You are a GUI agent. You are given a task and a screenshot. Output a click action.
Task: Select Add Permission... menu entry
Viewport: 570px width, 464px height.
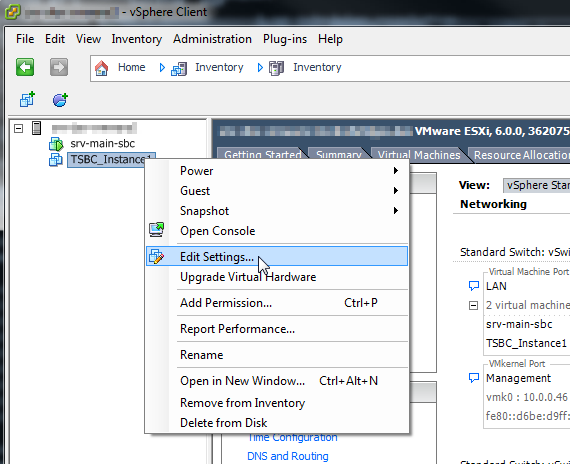(x=277, y=303)
